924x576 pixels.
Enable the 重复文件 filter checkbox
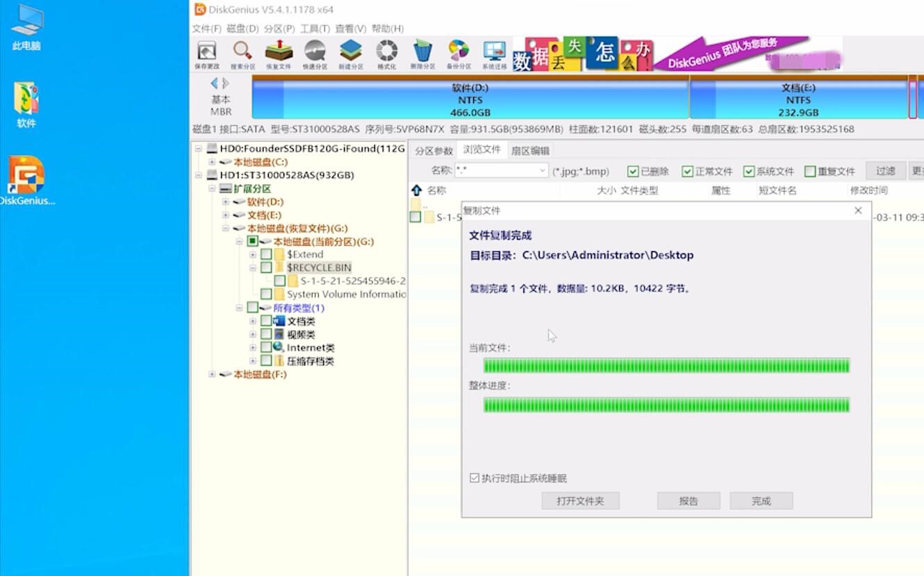810,172
